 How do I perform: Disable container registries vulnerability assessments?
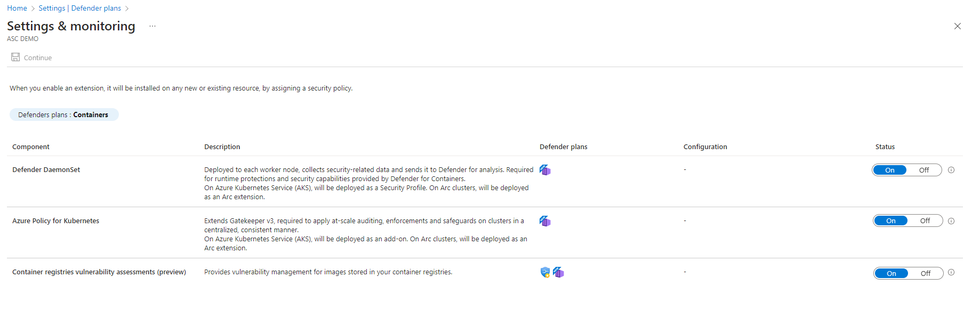tap(926, 273)
